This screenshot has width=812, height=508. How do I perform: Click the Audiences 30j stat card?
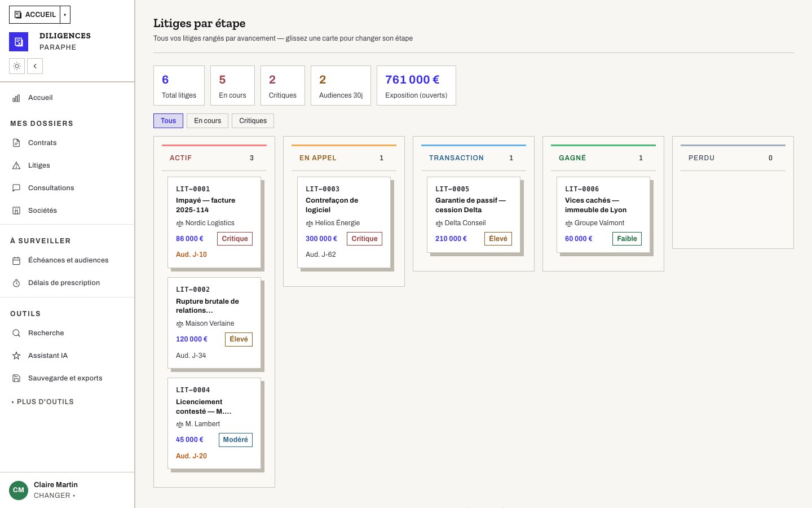coord(341,86)
